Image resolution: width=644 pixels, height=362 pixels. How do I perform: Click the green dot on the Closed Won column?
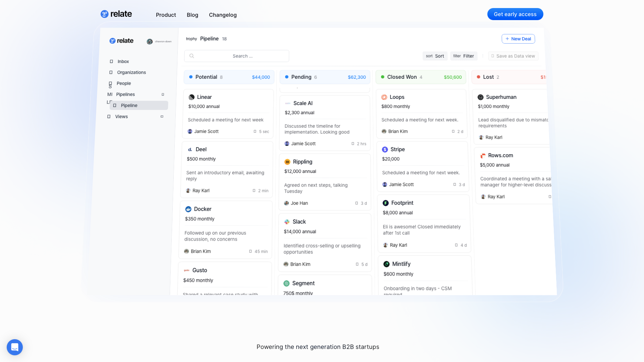(x=383, y=77)
